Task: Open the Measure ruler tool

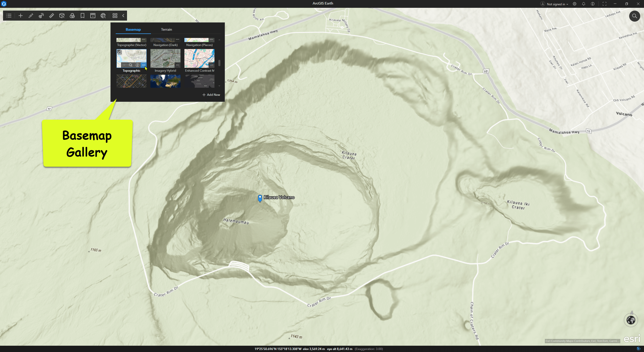Action: [52, 16]
